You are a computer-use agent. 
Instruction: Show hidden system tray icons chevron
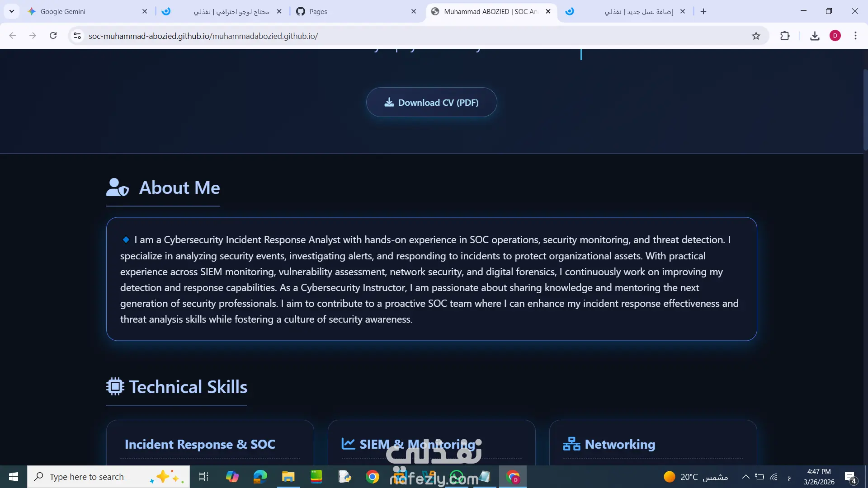pos(746,477)
